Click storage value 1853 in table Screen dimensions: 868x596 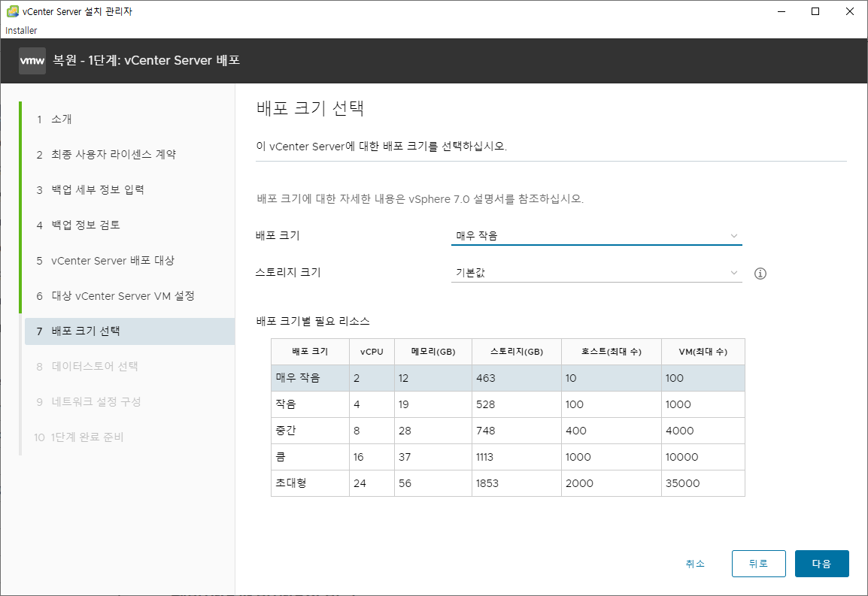[x=487, y=484]
